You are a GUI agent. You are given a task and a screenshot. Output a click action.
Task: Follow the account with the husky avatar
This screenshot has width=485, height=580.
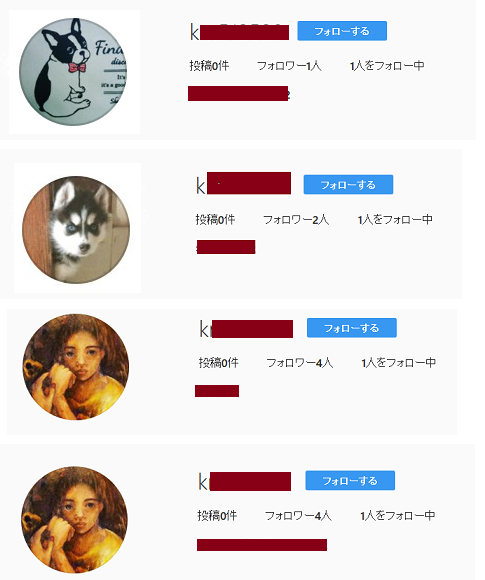[348, 185]
